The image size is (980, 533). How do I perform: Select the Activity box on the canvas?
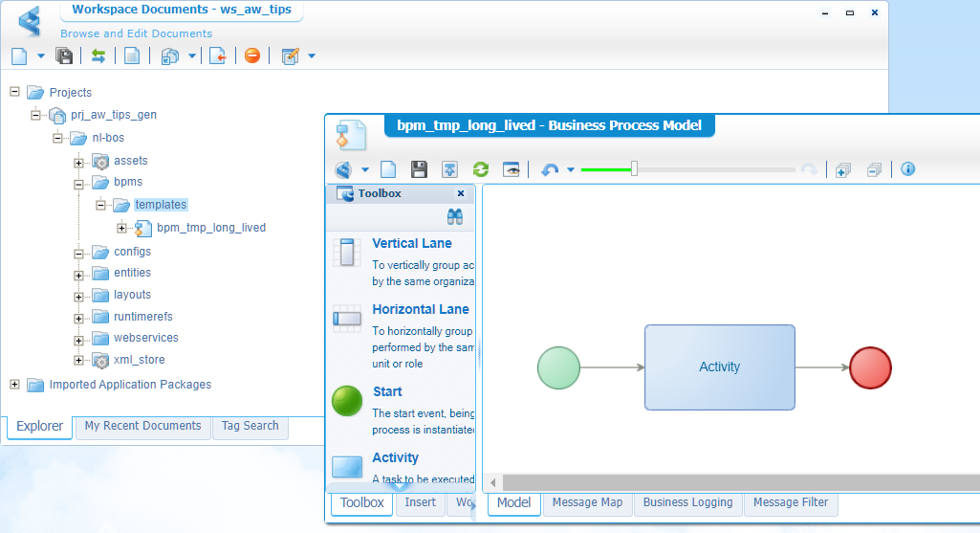[x=719, y=366]
